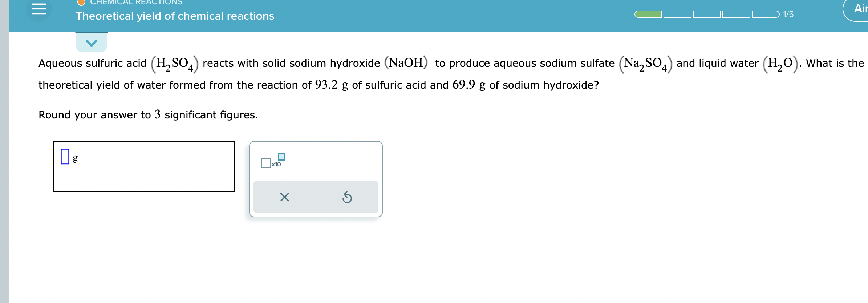Image resolution: width=868 pixels, height=303 pixels.
Task: Click the X clear-answer icon
Action: coord(285,197)
